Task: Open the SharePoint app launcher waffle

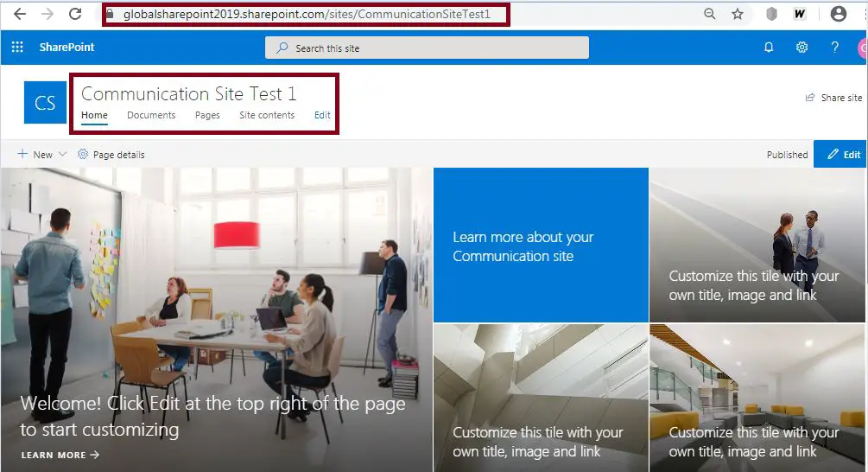Action: (x=17, y=47)
